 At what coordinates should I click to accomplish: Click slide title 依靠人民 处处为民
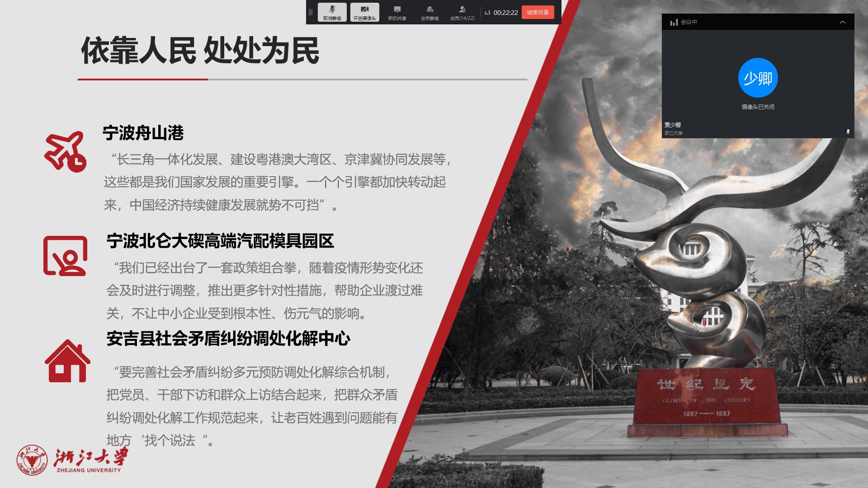200,51
